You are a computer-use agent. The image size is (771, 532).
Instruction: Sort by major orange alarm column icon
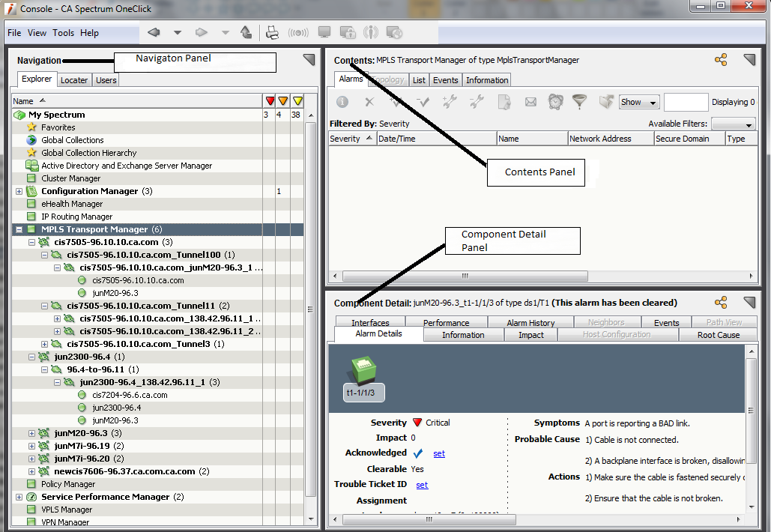coord(282,101)
